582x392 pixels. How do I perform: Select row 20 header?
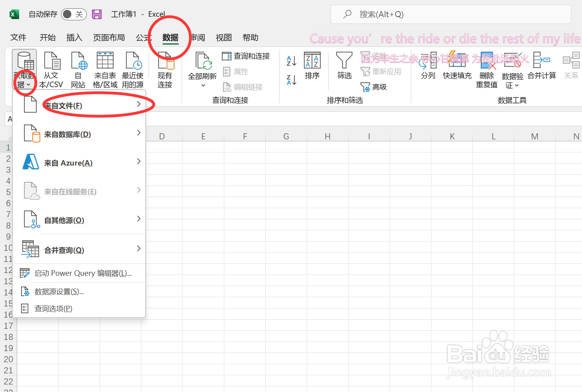(x=8, y=359)
